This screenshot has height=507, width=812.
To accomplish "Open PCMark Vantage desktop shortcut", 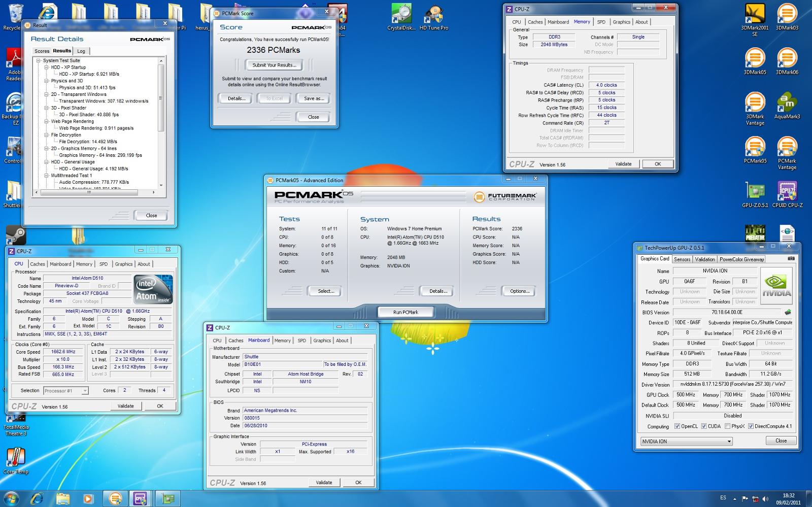I will click(x=787, y=153).
